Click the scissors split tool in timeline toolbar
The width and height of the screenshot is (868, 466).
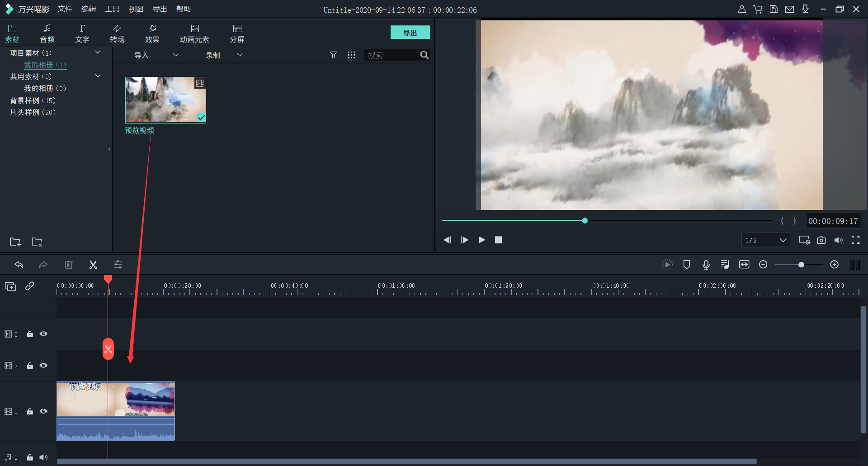point(93,265)
